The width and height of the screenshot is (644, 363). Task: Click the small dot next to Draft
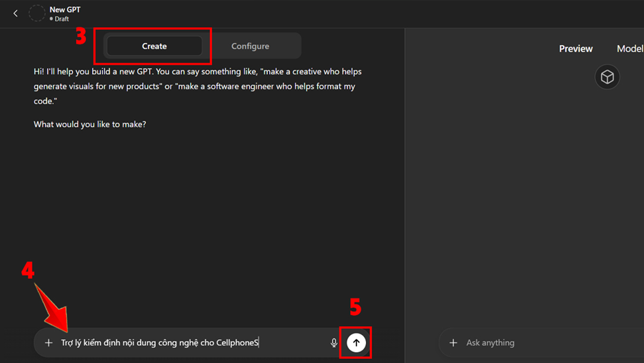pyautogui.click(x=52, y=19)
